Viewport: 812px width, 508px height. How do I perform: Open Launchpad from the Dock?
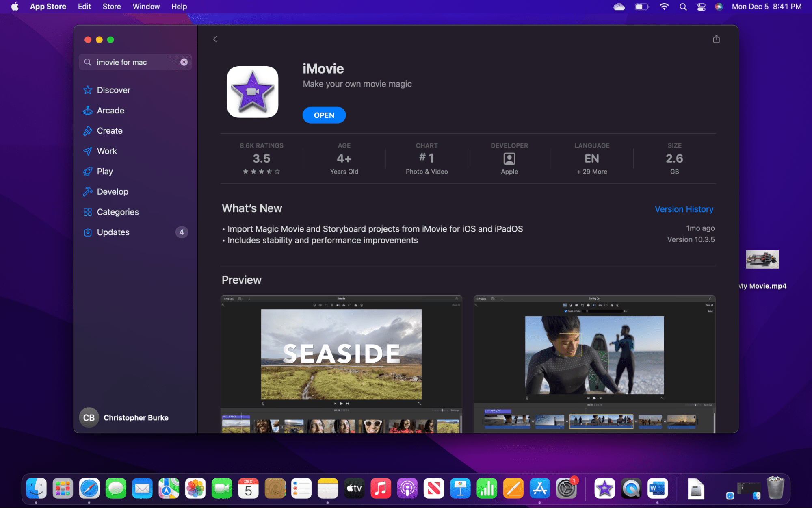click(x=63, y=488)
